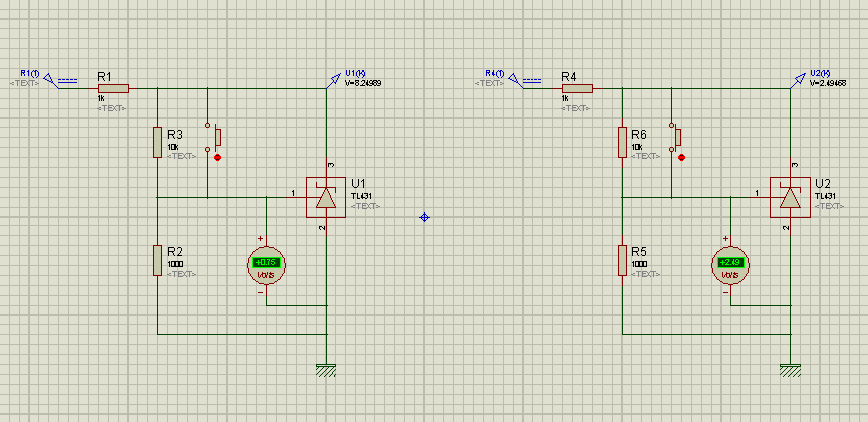The height and width of the screenshot is (422, 868).
Task: Click the <TEXT> placeholder under R2's 1000
Action: coord(182,274)
